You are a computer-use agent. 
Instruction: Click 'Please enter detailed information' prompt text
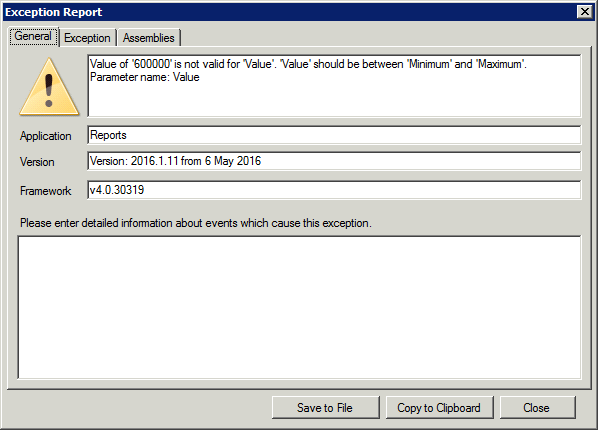[196, 223]
